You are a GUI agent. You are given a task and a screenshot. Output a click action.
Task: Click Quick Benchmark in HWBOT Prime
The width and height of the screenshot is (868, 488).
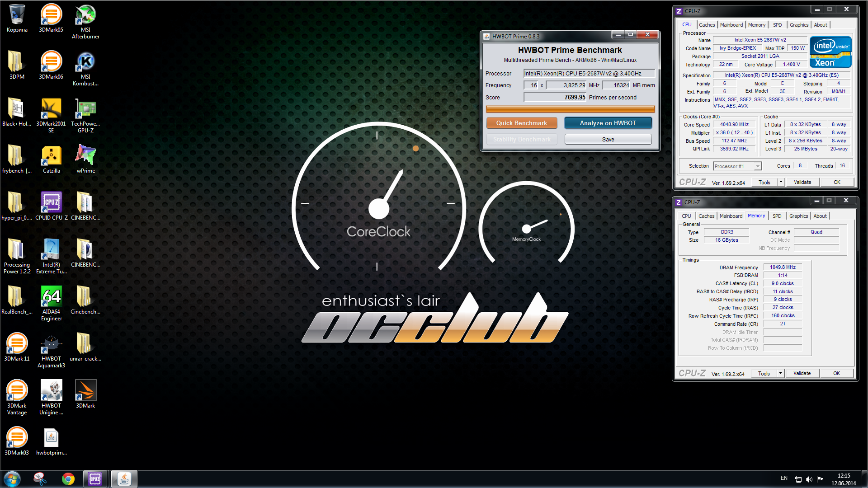click(x=521, y=123)
